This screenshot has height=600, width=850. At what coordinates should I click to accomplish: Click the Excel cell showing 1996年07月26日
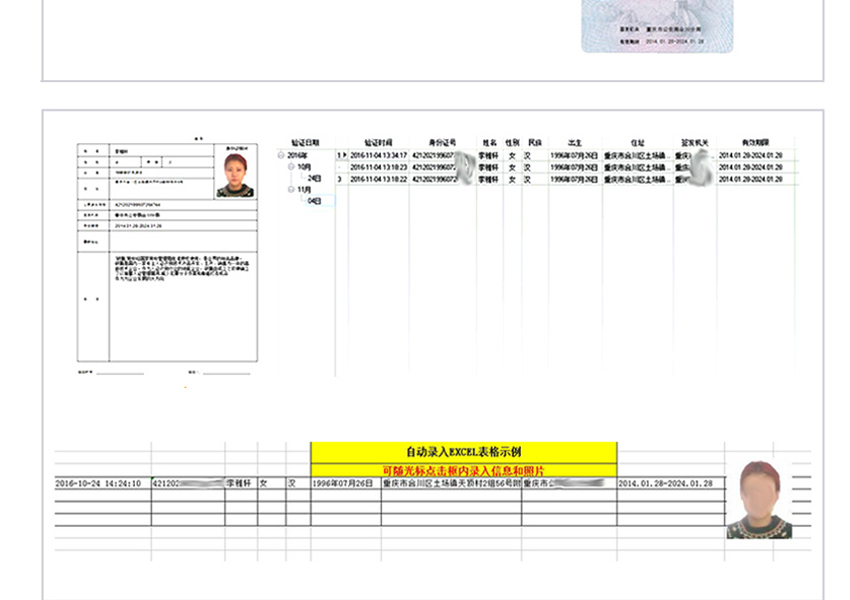coord(345,483)
